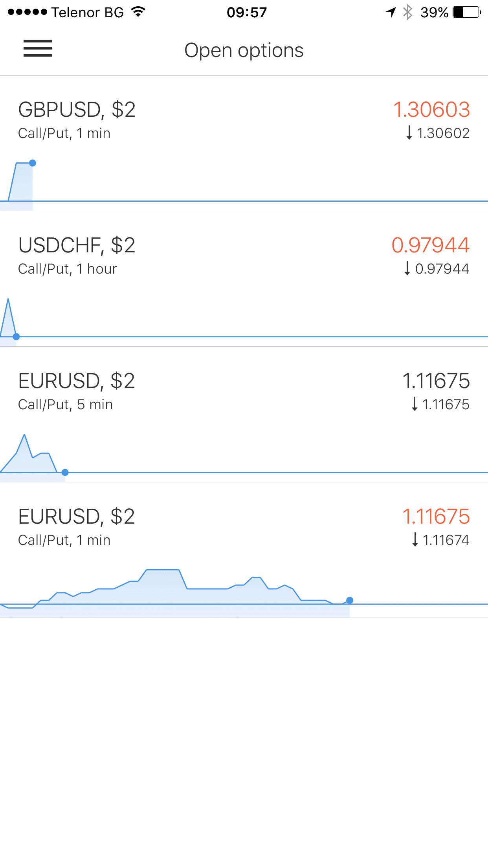Tap the battery indicator icon
The width and height of the screenshot is (488, 868).
click(467, 12)
